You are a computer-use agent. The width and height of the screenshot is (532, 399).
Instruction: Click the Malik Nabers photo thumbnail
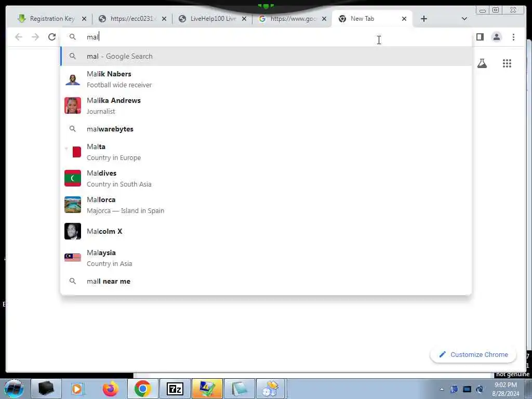click(x=73, y=79)
